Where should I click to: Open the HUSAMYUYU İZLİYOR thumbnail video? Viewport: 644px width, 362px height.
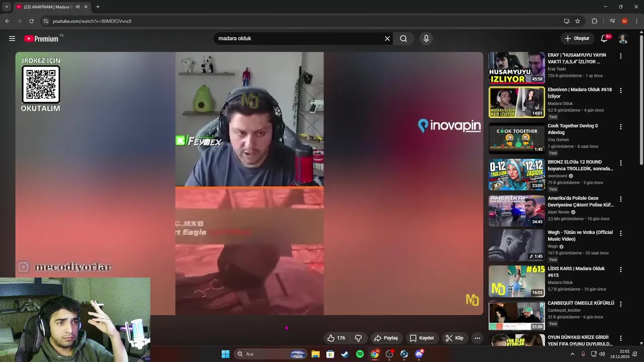point(517,67)
